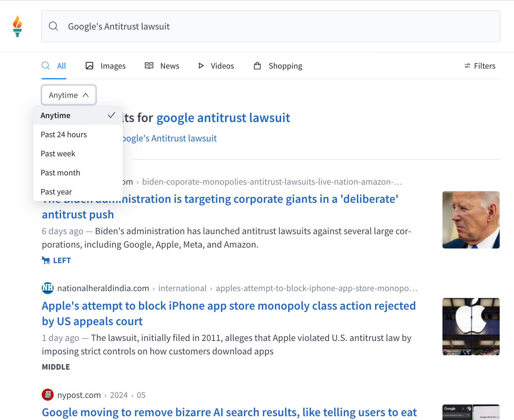
Task: Click nypost.com source name
Action: pyautogui.click(x=79, y=395)
